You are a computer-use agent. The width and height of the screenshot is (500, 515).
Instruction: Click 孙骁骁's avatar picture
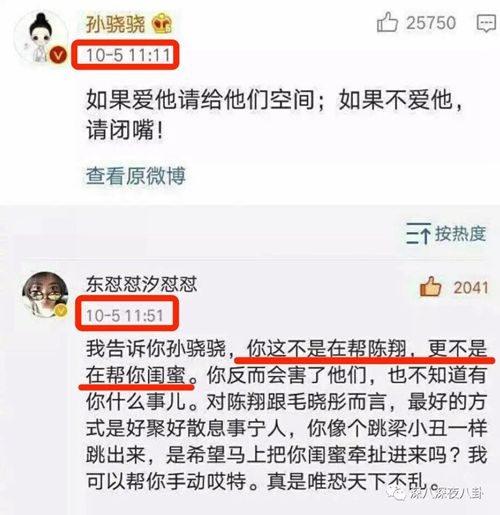[41, 37]
